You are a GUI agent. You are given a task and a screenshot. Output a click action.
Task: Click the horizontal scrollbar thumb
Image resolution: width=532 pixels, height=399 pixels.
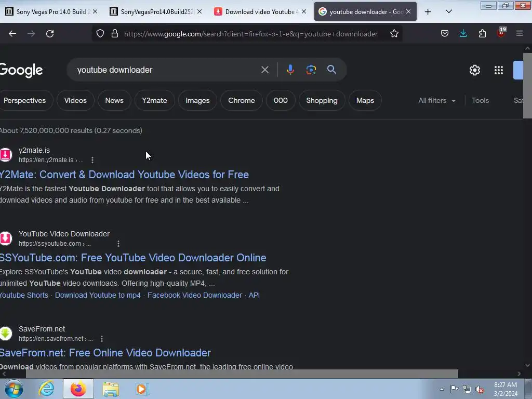[x=242, y=374]
